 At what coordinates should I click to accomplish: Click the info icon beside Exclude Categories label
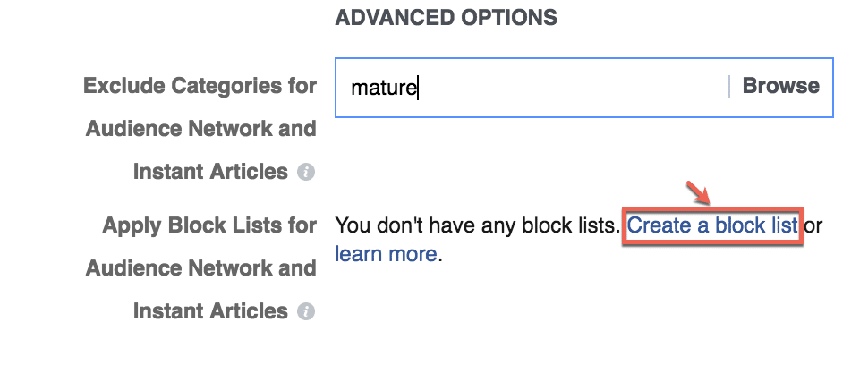(305, 172)
